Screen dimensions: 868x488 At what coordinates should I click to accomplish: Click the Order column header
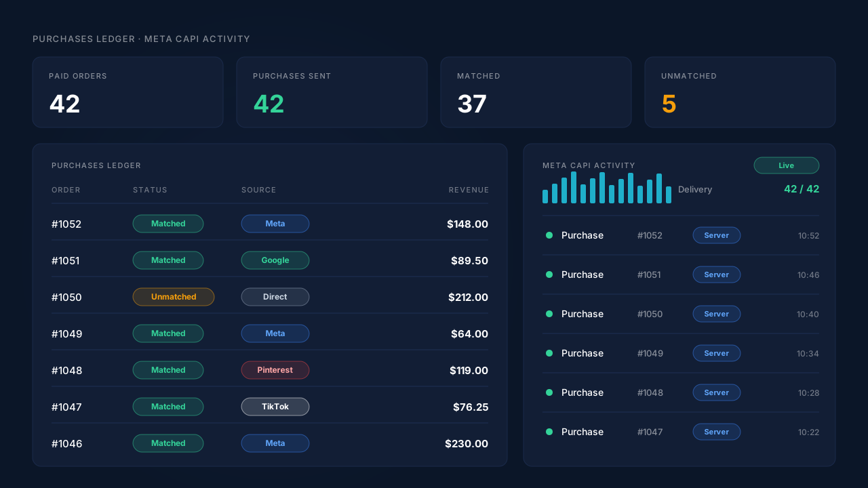tap(66, 190)
